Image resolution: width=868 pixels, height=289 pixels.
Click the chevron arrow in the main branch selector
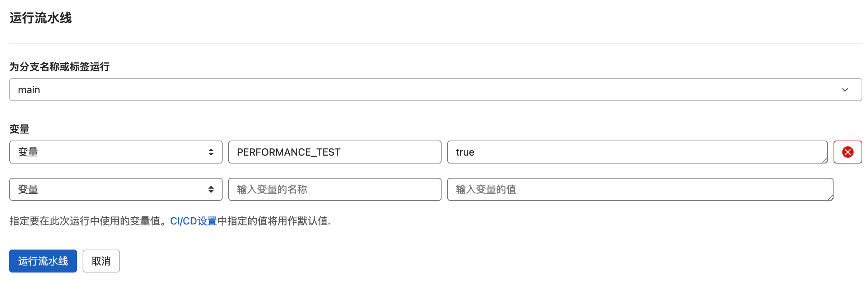tap(845, 90)
